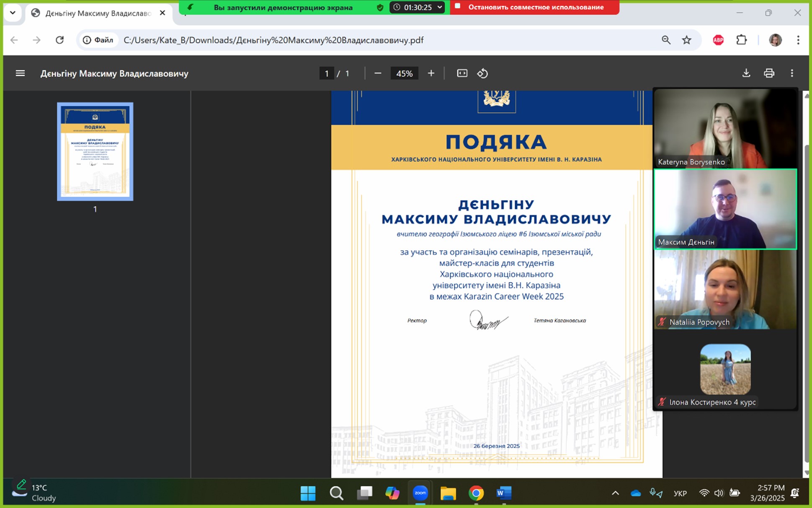This screenshot has width=812, height=508.
Task: Toggle speaker volume icon in tray
Action: coord(719,493)
